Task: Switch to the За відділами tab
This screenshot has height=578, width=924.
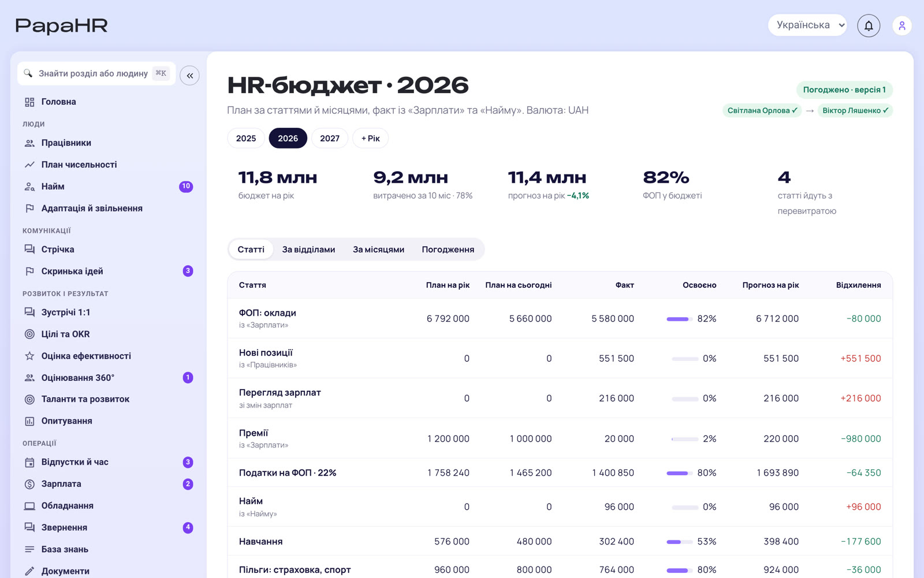Action: pos(308,249)
